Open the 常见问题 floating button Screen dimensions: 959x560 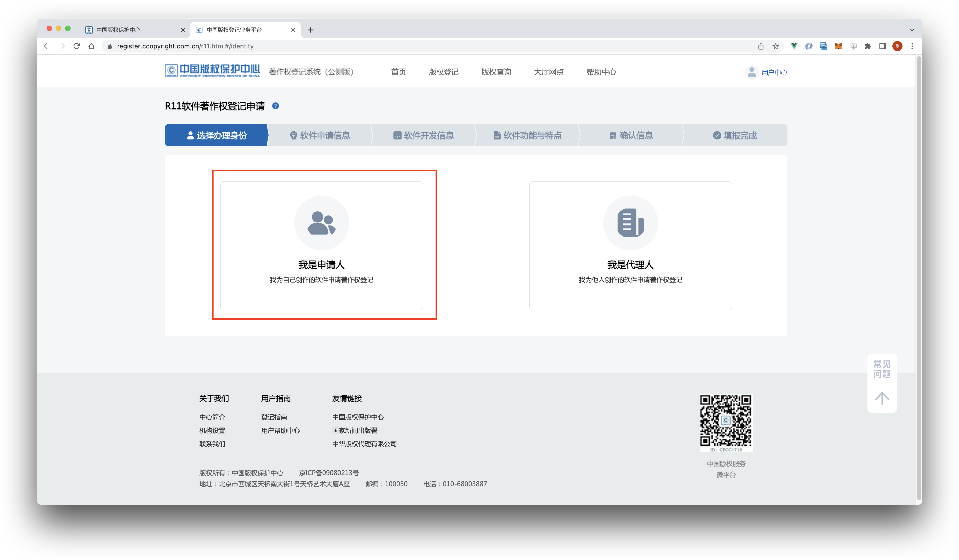pos(882,369)
